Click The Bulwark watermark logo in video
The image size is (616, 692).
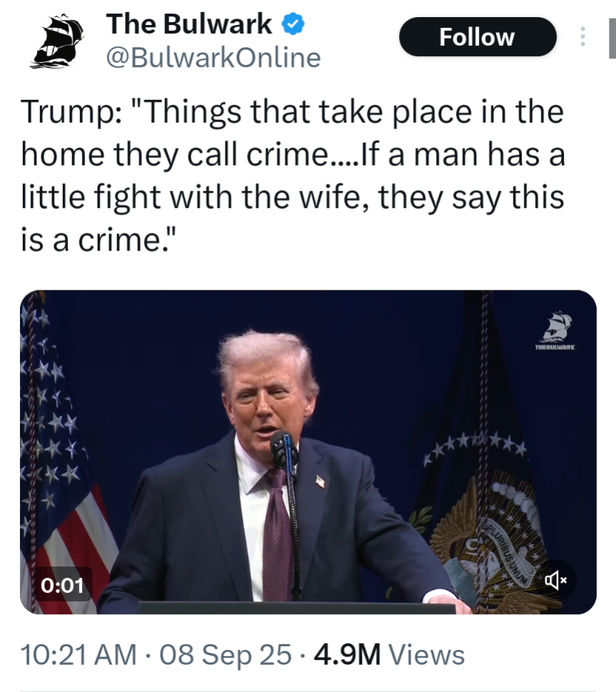tap(555, 331)
